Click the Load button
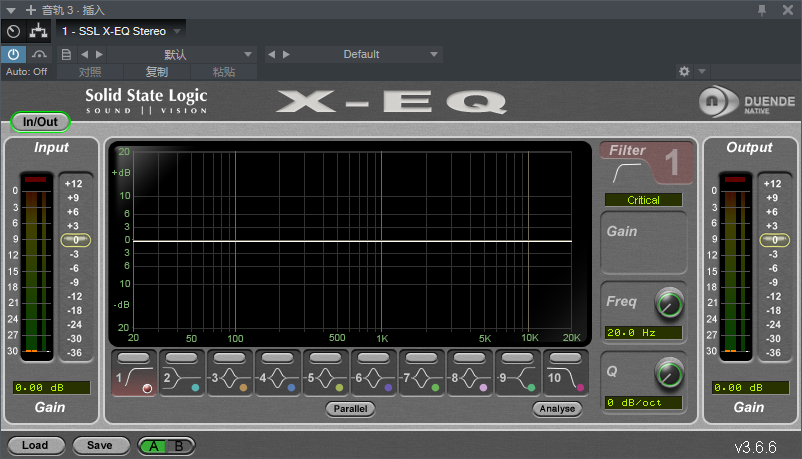Screen dimensions: 802x459 (35, 445)
